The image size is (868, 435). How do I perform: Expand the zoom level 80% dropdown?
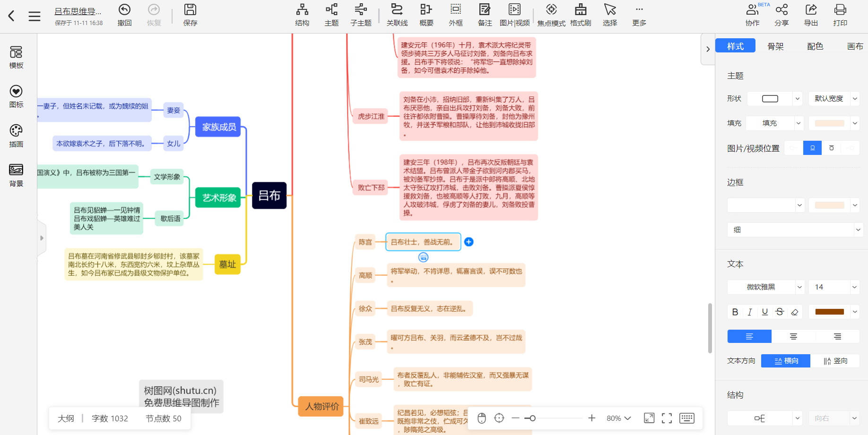click(618, 418)
